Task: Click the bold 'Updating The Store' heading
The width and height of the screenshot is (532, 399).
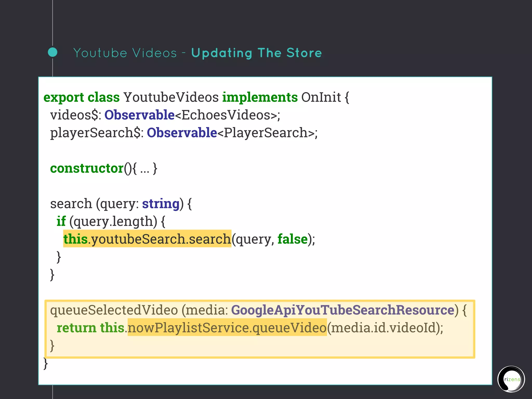Action: (x=257, y=53)
